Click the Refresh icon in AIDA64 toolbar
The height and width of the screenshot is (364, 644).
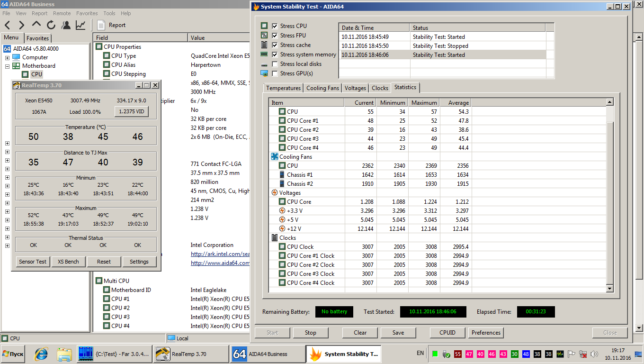pos(51,25)
